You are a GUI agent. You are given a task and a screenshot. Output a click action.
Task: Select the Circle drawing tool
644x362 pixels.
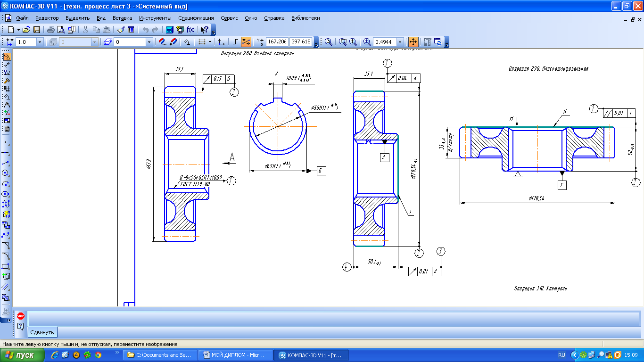(x=6, y=173)
